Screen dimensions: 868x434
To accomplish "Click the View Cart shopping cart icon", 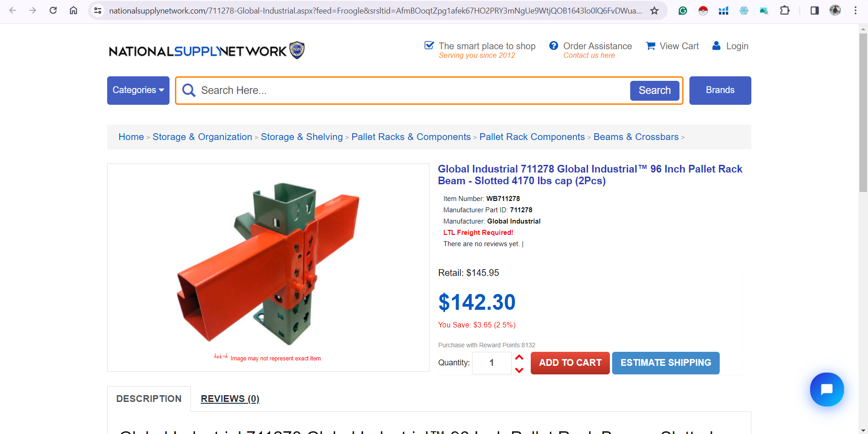I will pyautogui.click(x=651, y=46).
